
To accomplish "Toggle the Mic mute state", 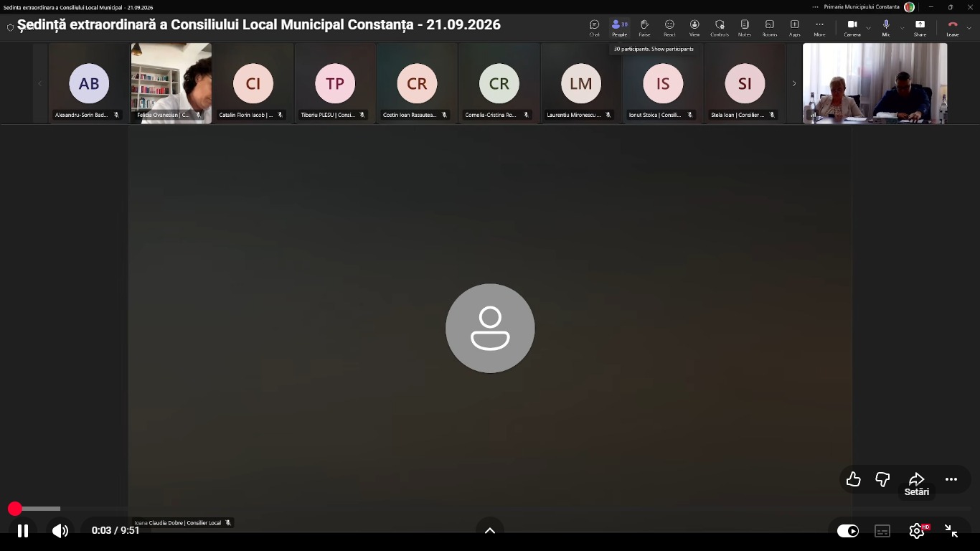I will tap(886, 28).
